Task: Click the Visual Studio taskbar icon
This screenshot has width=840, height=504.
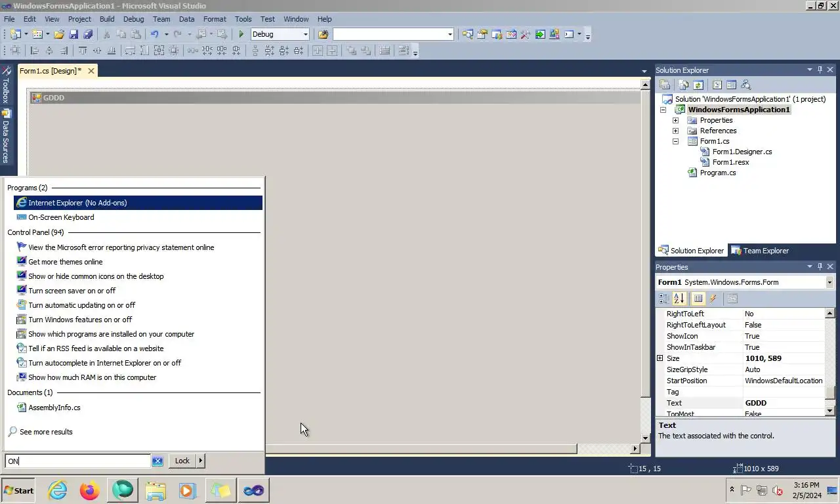Action: [253, 490]
